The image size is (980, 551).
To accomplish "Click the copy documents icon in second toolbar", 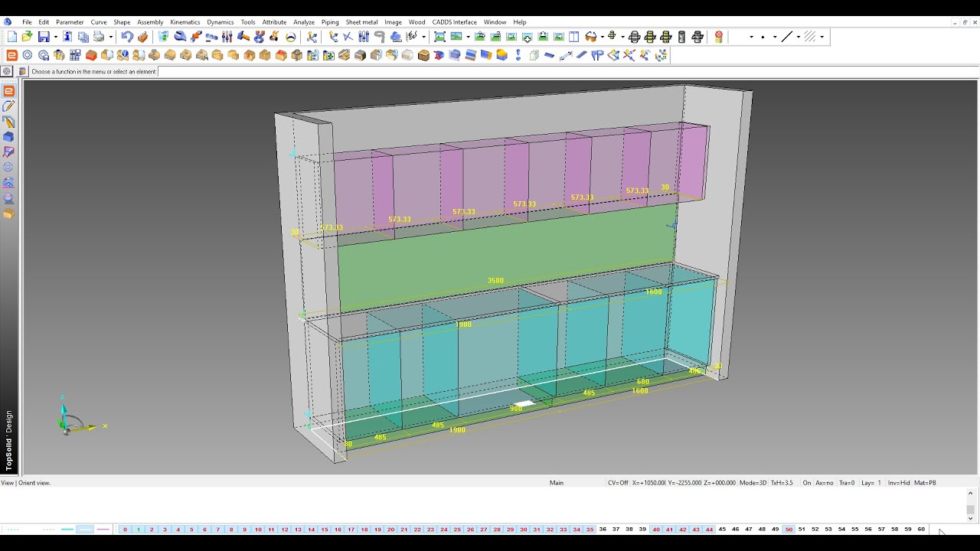I will [534, 55].
